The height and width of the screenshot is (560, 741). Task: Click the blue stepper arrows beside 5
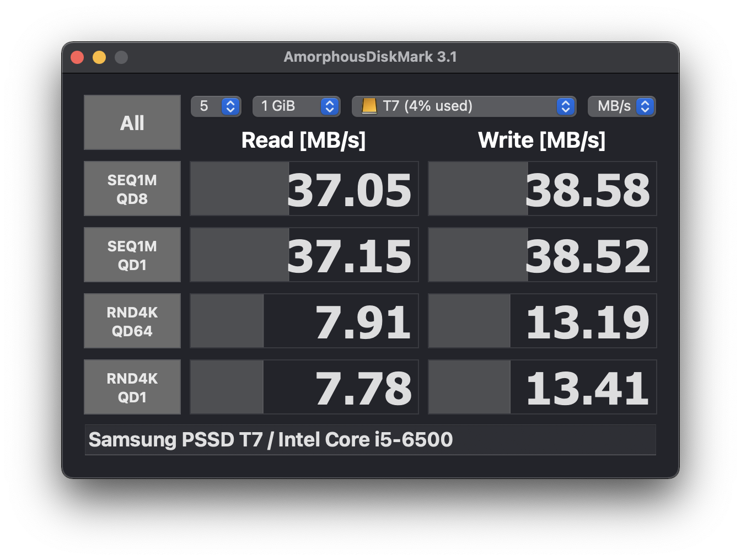point(230,106)
